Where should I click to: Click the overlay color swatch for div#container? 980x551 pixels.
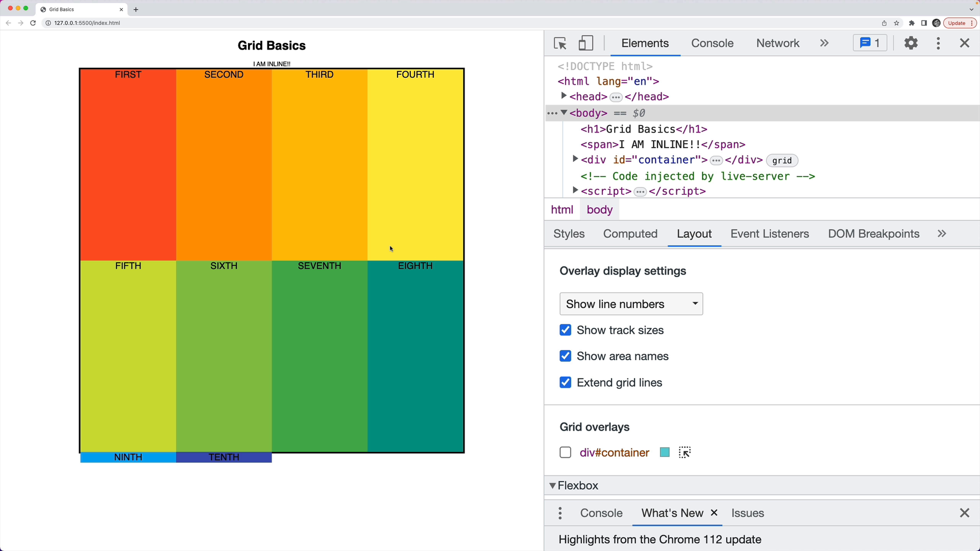(x=664, y=452)
